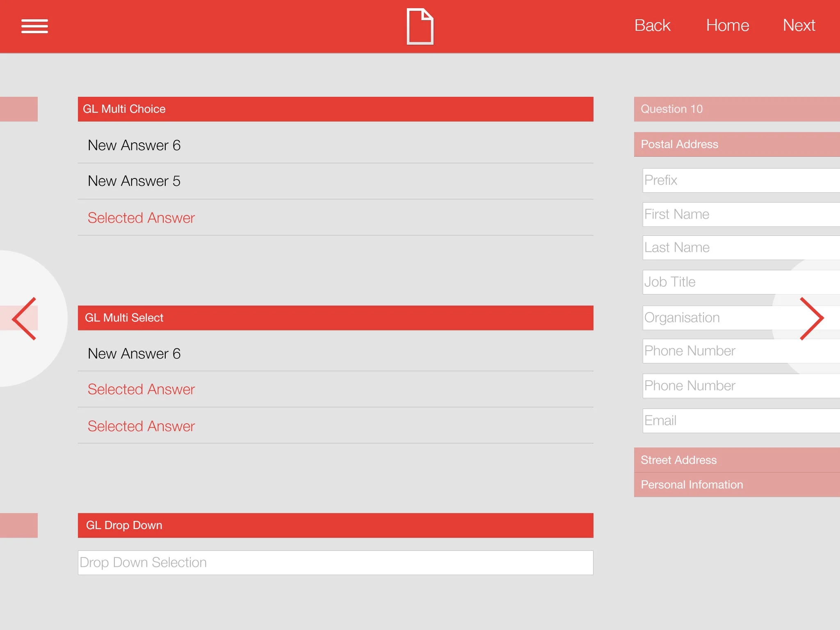Viewport: 840px width, 630px height.
Task: Toggle New Answer 6 under GL Multi Select
Action: point(336,353)
